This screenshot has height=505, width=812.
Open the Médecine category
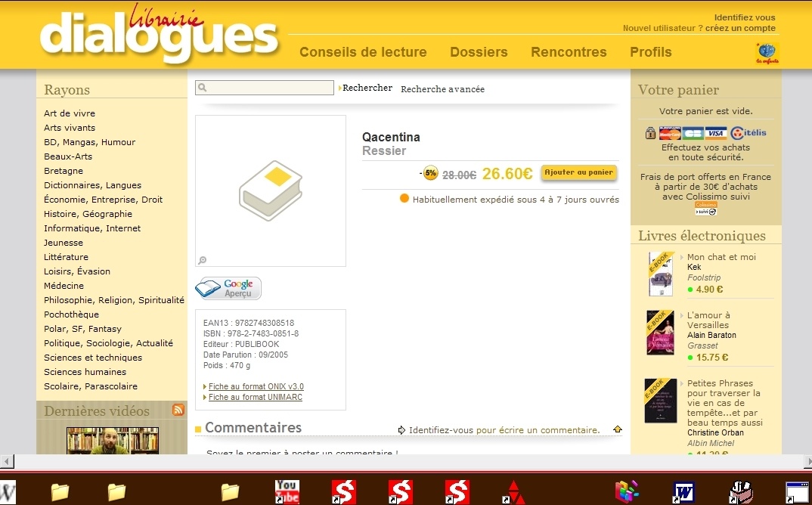[x=64, y=286]
